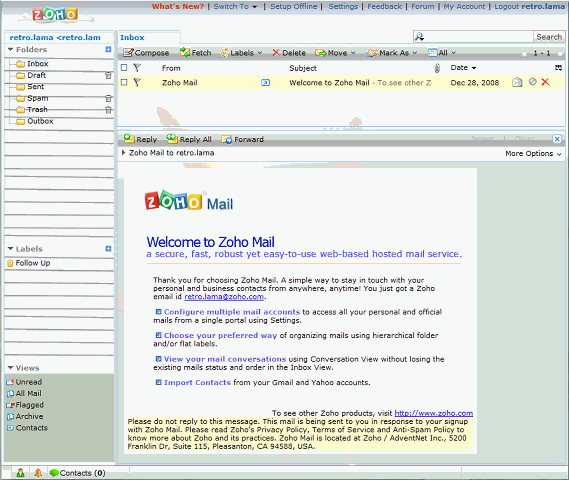Open the Feedback link

tap(385, 6)
